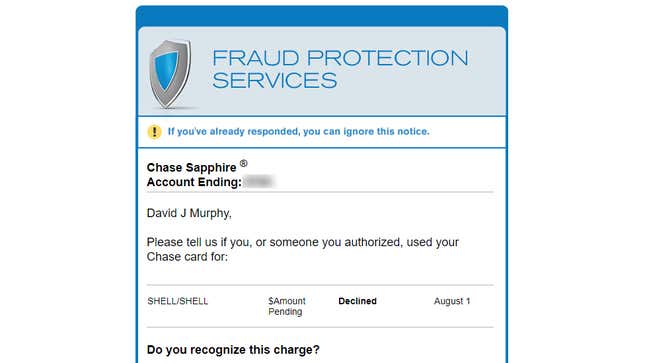The image size is (645, 363).
Task: Click the 'Chase card for:' line
Action: tap(187, 257)
